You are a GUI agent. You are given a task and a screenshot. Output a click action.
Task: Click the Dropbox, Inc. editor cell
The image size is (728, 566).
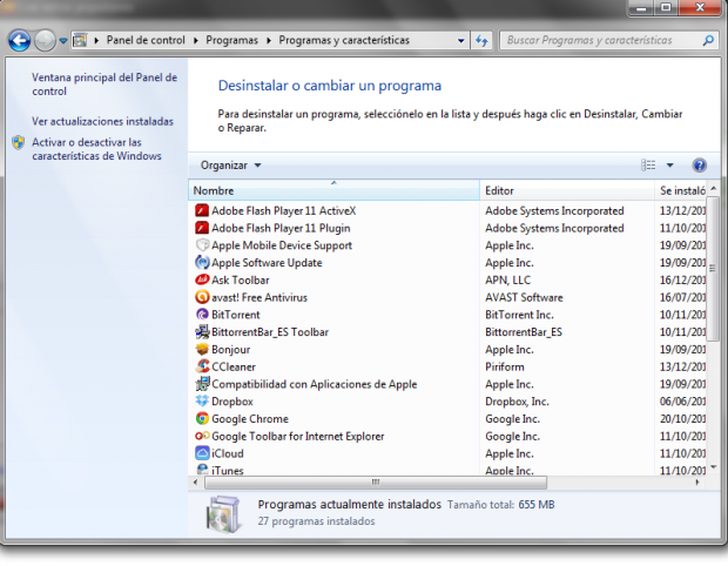coord(517,401)
